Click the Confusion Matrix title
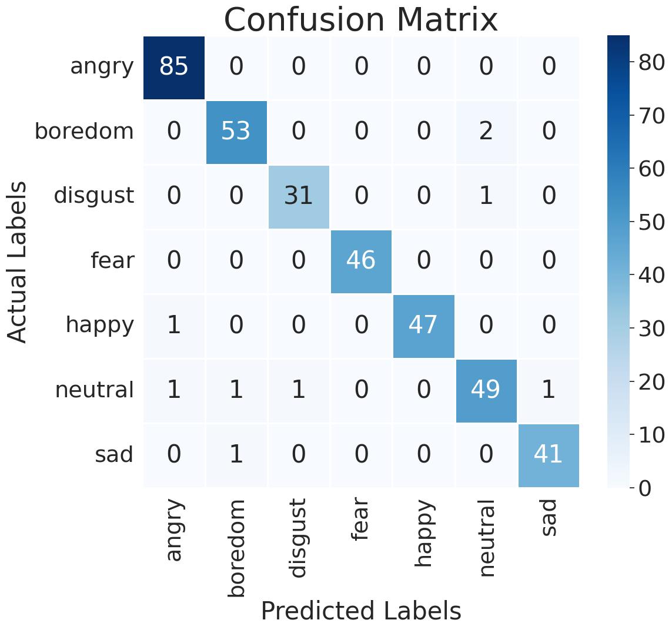The height and width of the screenshot is (630, 672). (x=361, y=20)
